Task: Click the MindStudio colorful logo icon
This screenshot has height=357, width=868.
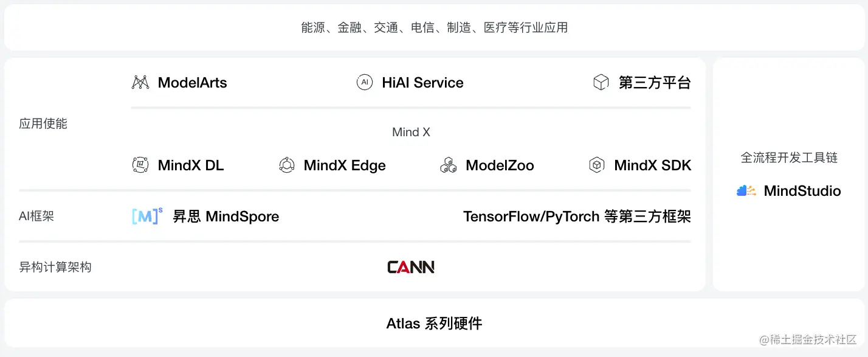Action: [746, 191]
